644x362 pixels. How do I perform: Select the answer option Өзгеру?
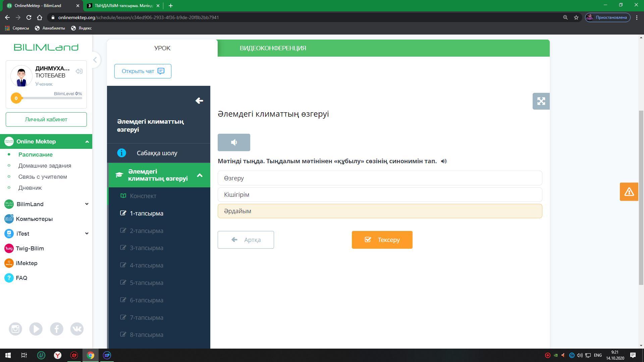coord(380,178)
